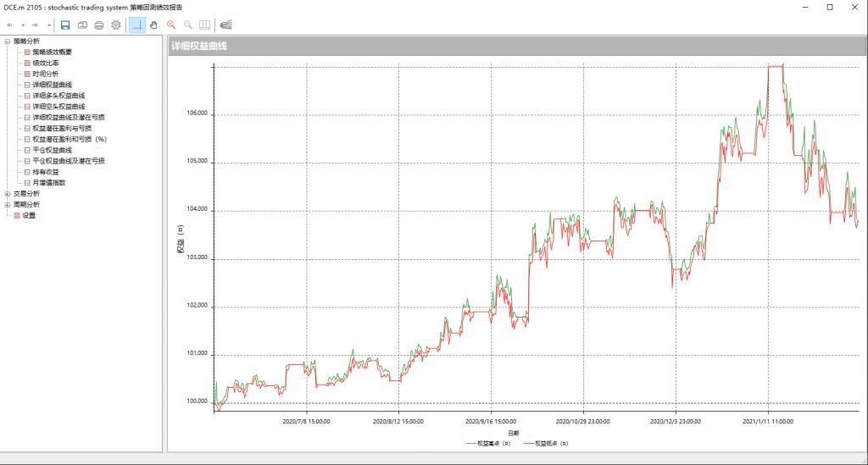Click the 2020/7/8 15:00:00 date label

click(x=306, y=422)
